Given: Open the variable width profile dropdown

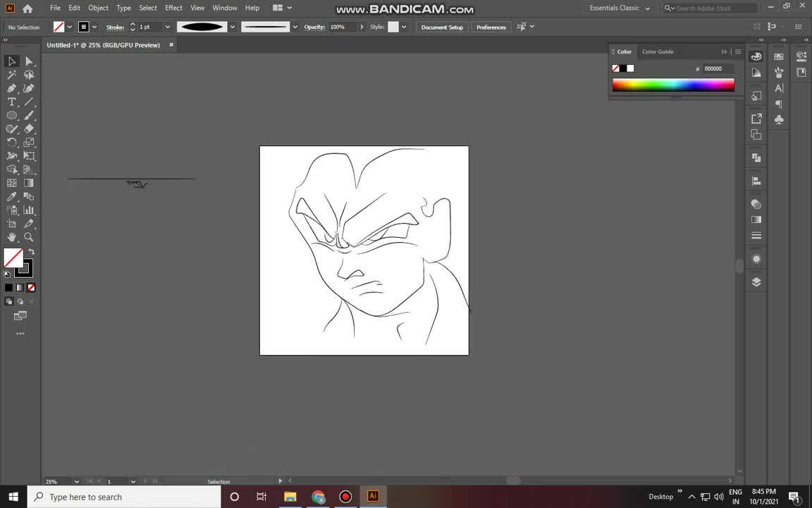Looking at the screenshot, I should (x=233, y=27).
